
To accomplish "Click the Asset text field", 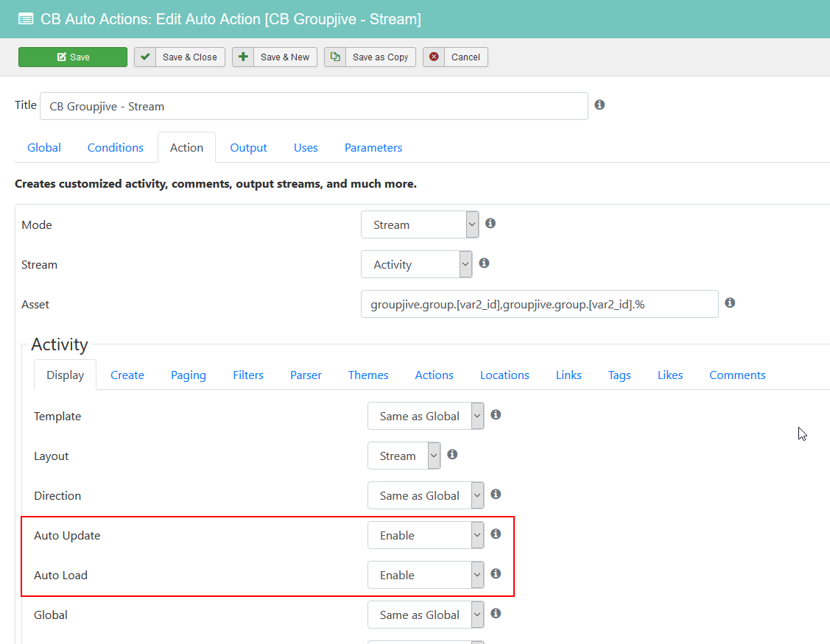I will (x=539, y=304).
